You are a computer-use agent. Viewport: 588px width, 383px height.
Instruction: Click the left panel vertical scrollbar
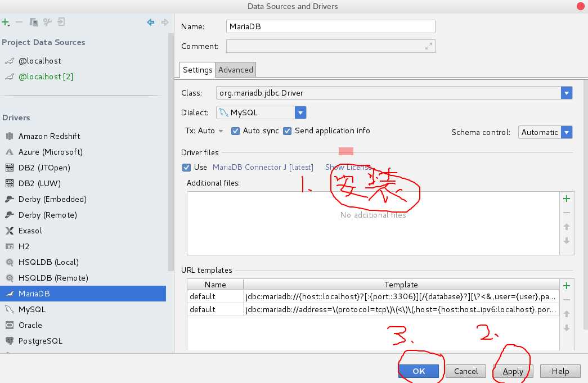170,152
